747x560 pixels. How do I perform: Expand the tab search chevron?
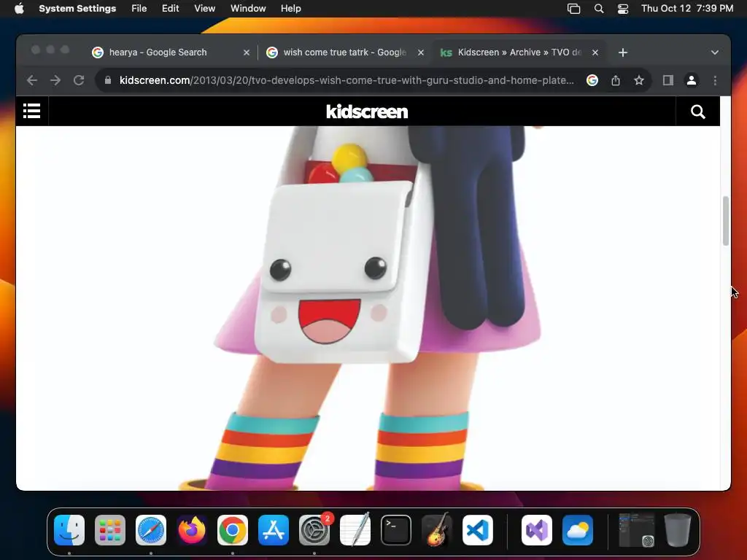[715, 52]
